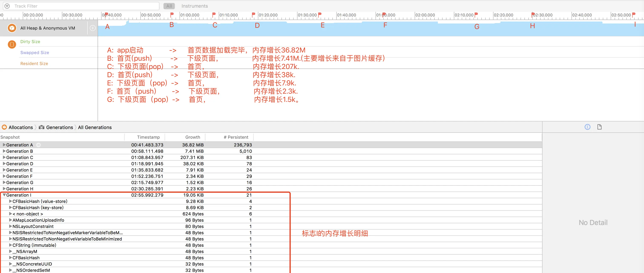Click the All Heap instrument cube icon
The width and height of the screenshot is (644, 273).
12,28
